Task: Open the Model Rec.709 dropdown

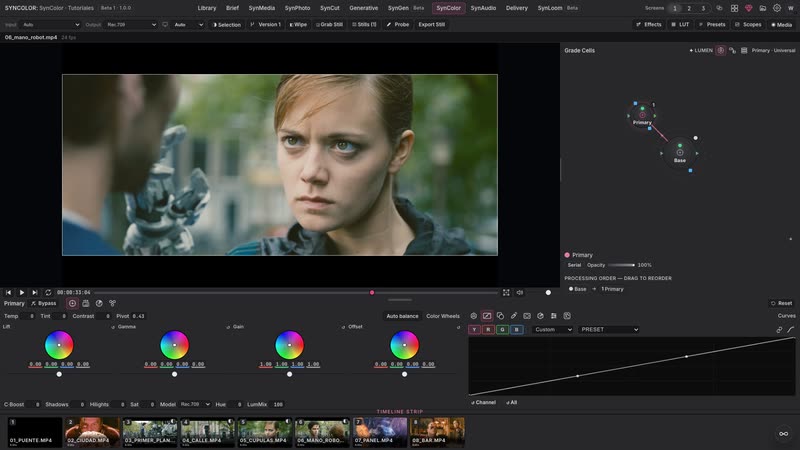Action: [x=195, y=404]
